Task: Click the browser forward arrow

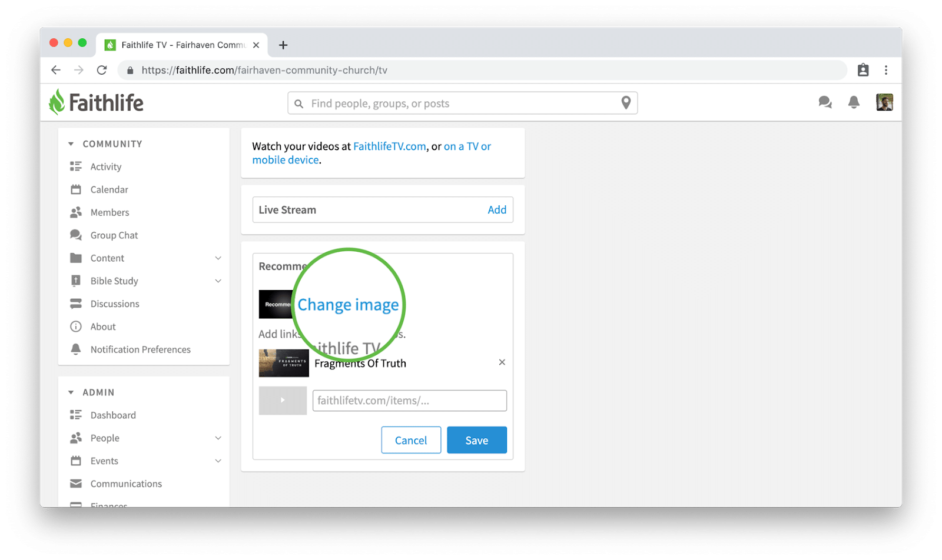Action: [x=79, y=70]
